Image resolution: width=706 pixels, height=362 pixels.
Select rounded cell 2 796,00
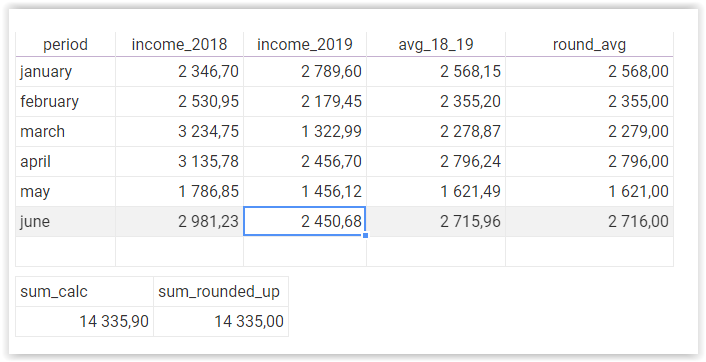point(589,161)
